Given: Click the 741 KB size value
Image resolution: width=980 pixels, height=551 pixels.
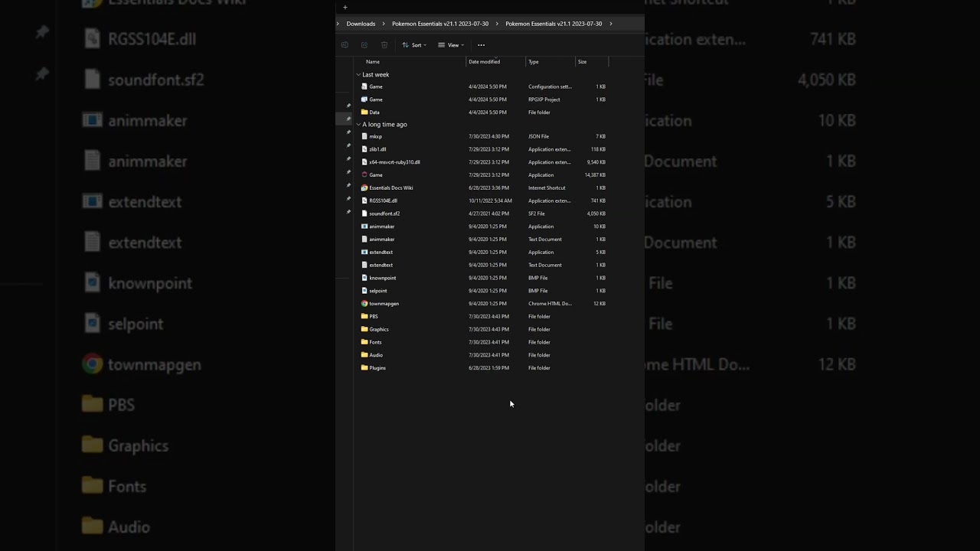Looking at the screenshot, I should pyautogui.click(x=599, y=201).
